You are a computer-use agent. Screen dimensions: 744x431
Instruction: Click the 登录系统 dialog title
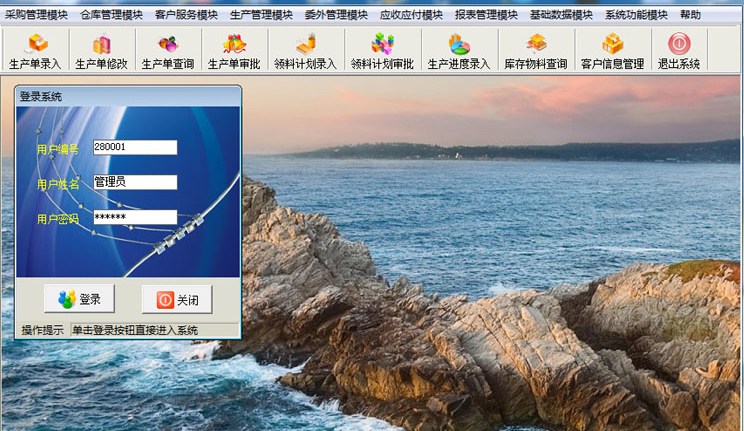41,97
